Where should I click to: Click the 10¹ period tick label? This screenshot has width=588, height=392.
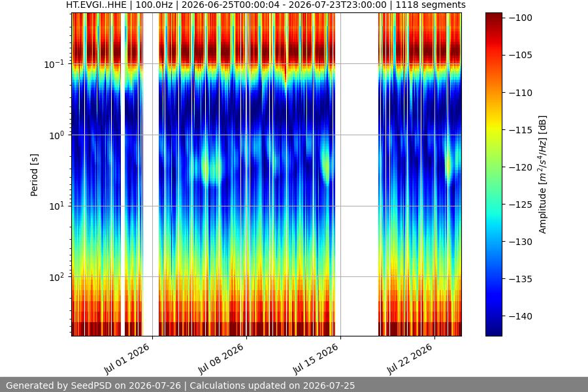coord(56,206)
